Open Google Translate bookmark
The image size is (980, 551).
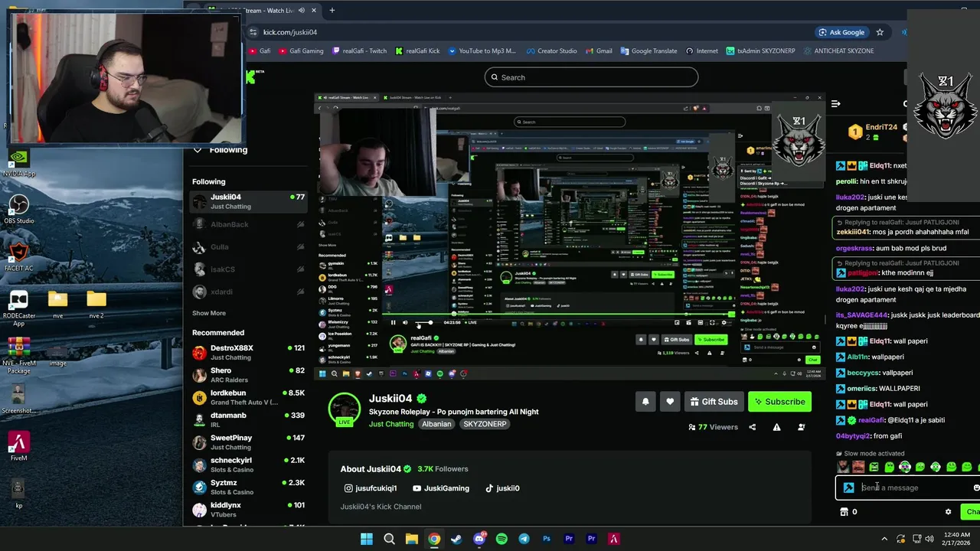click(649, 51)
